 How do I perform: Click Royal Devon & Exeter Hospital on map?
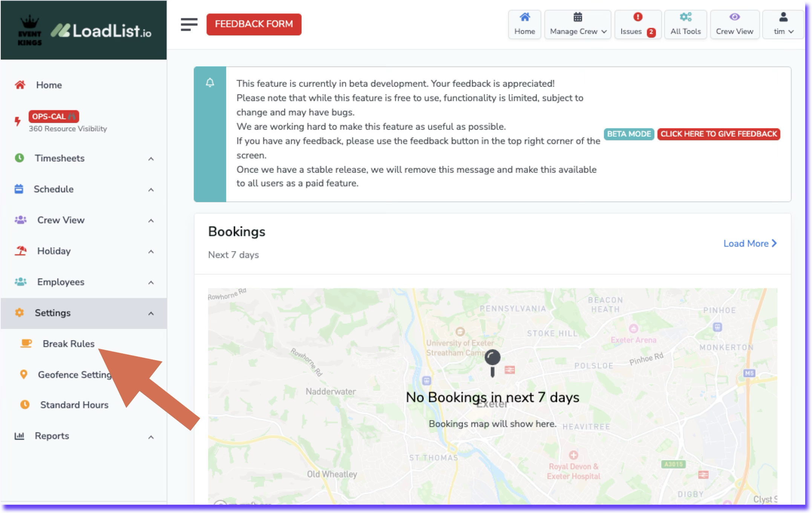pos(573,471)
